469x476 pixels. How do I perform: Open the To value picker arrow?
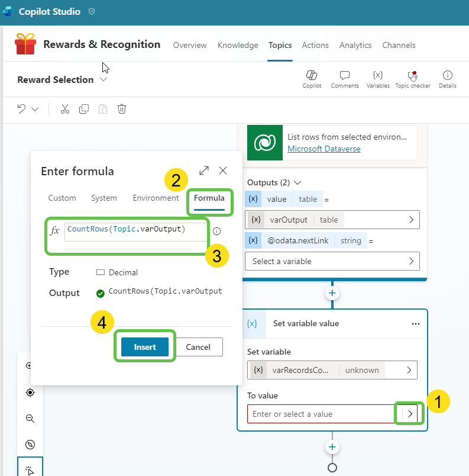tap(410, 414)
